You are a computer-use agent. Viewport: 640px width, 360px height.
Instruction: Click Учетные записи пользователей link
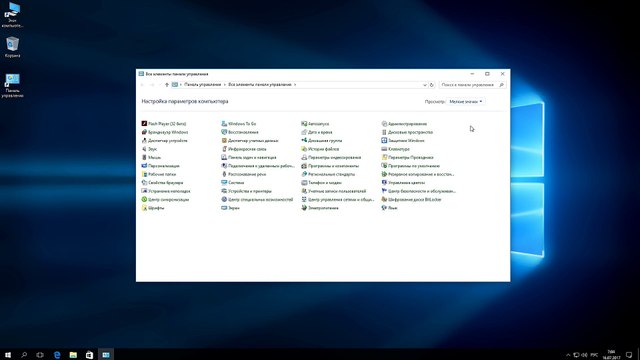coord(337,191)
